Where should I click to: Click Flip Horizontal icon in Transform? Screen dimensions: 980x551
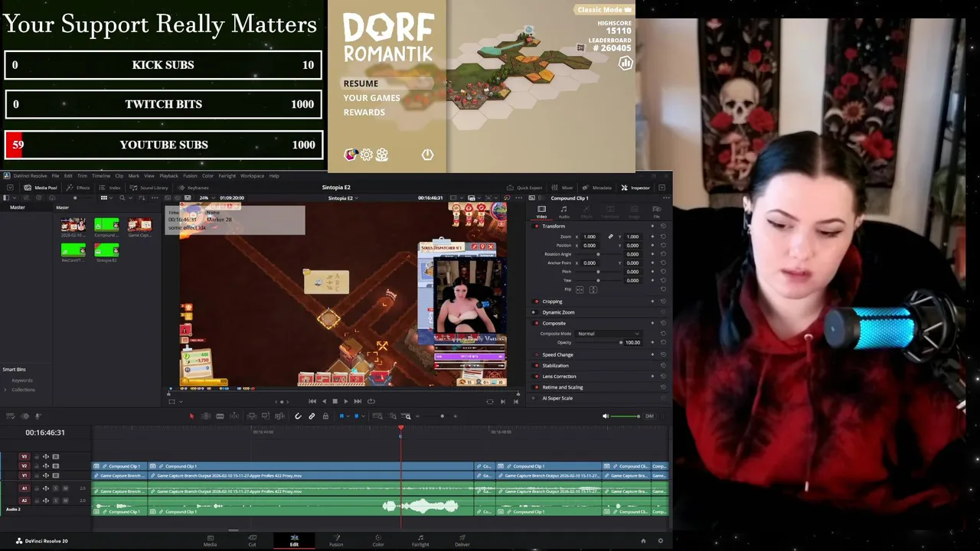[580, 289]
